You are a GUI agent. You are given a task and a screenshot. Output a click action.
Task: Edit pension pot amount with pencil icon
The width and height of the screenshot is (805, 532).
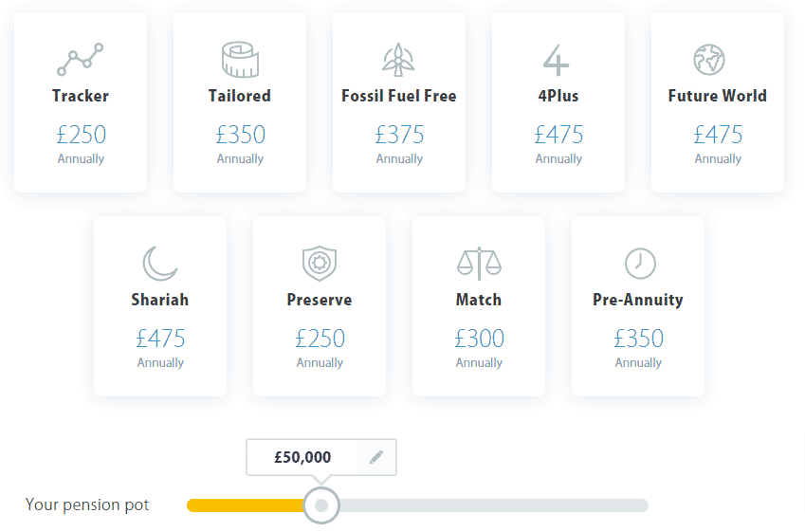[x=376, y=456]
